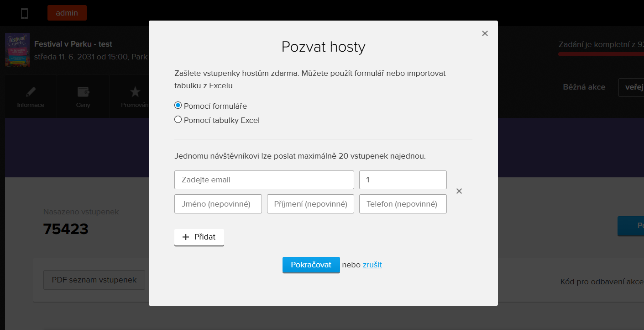Click the Telefon (nepovinné) field
Image resolution: width=644 pixels, height=330 pixels.
point(402,203)
